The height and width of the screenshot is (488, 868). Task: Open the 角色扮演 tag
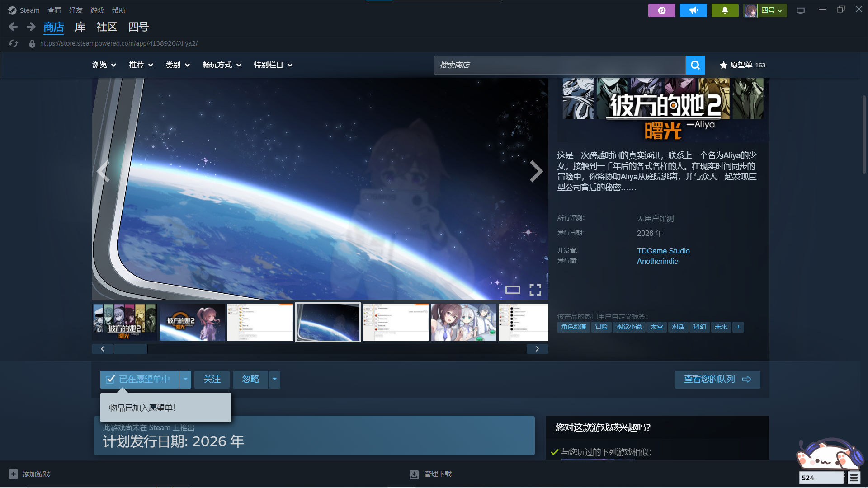tap(574, 327)
